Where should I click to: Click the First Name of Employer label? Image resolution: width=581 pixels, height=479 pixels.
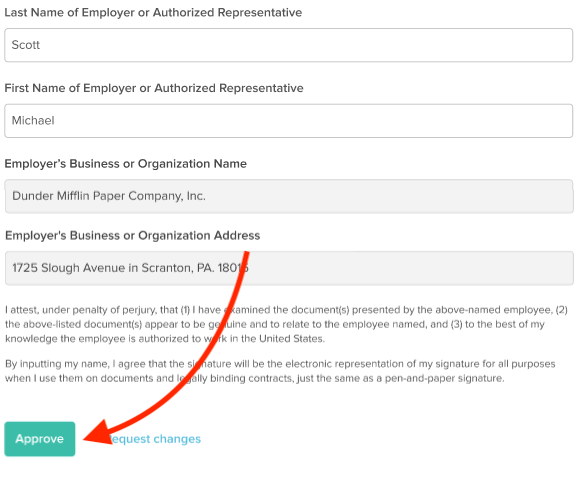(x=154, y=88)
